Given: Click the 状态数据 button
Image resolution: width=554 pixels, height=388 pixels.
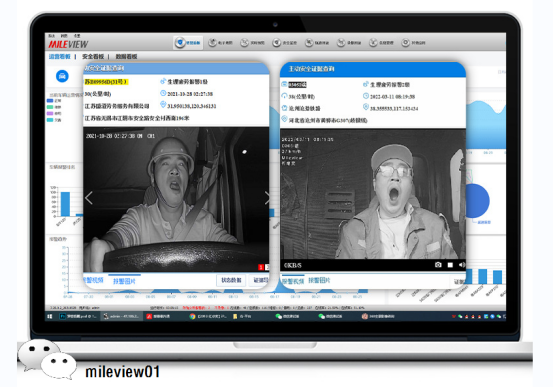Looking at the screenshot, I should point(231,280).
